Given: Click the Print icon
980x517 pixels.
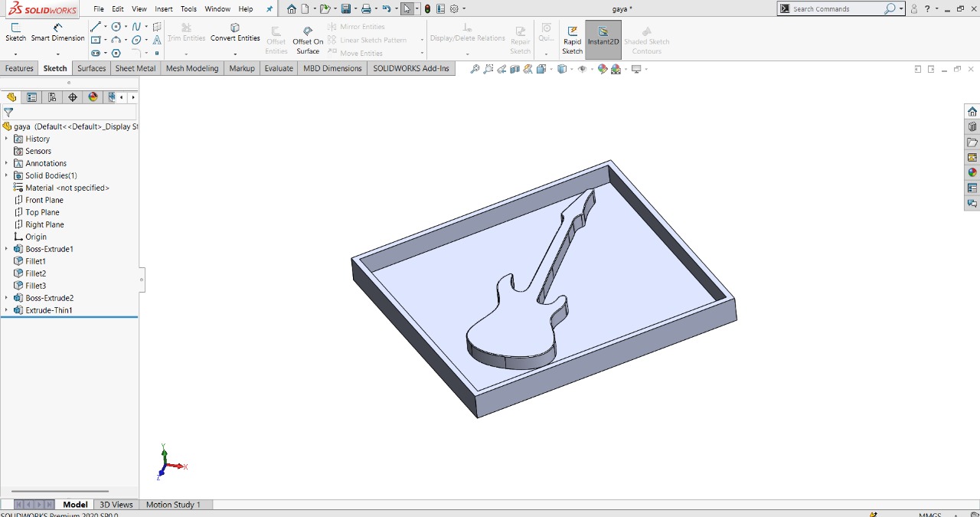Looking at the screenshot, I should point(366,9).
